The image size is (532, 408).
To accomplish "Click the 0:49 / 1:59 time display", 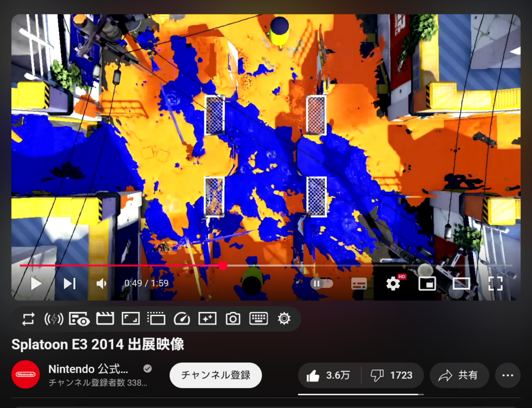I will (x=147, y=283).
